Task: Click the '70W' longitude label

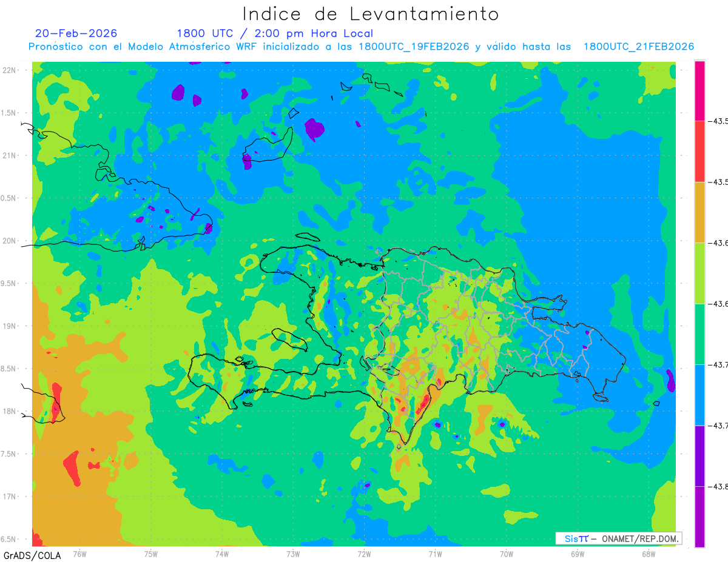Action: click(x=506, y=554)
